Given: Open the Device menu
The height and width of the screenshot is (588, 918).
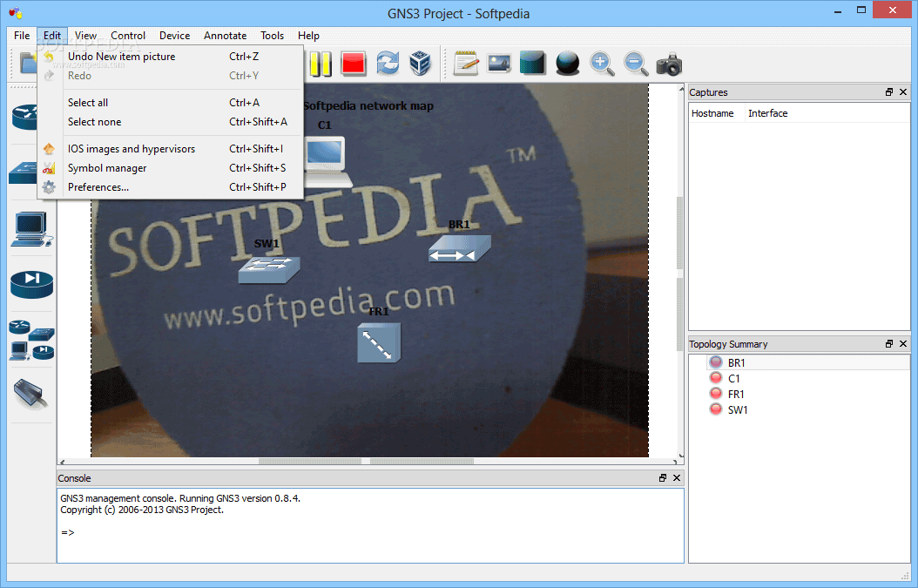Looking at the screenshot, I should click(x=174, y=36).
